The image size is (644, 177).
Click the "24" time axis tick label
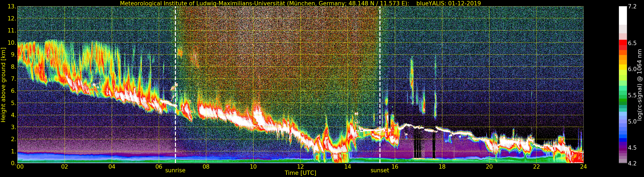click(583, 166)
